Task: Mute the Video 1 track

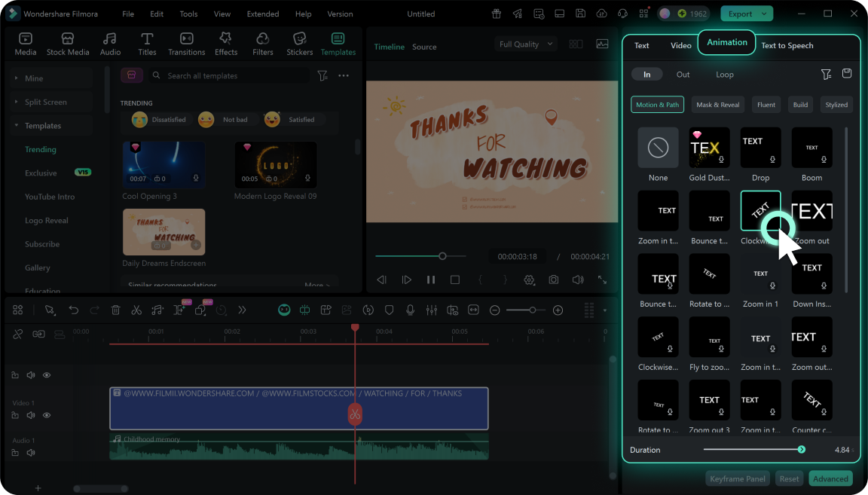Action: (x=31, y=415)
